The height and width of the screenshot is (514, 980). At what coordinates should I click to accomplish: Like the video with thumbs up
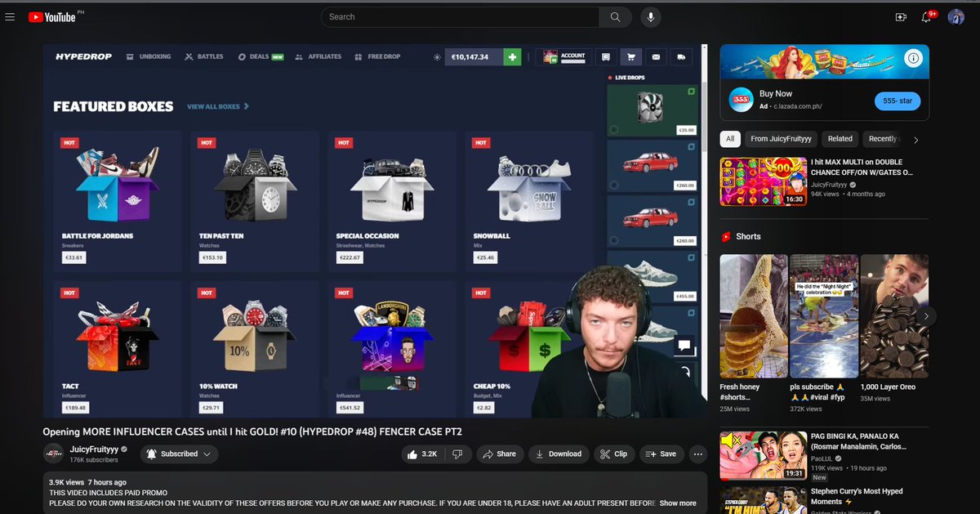[x=422, y=454]
